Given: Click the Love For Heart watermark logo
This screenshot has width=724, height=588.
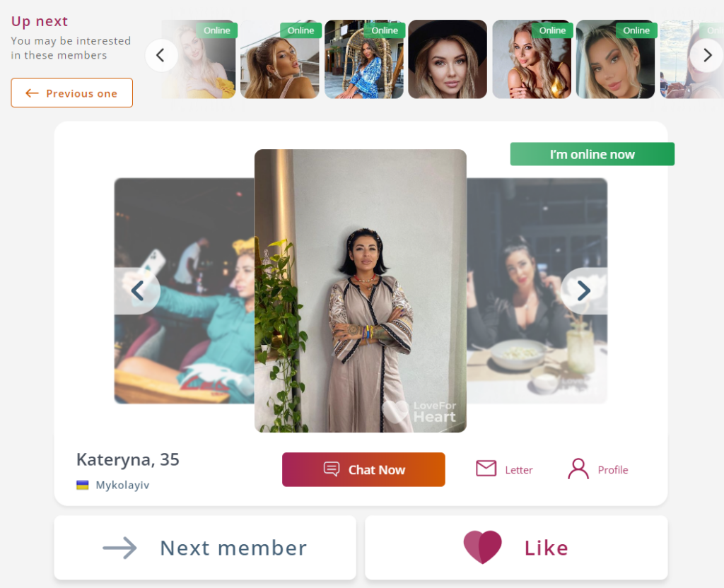Looking at the screenshot, I should (421, 411).
